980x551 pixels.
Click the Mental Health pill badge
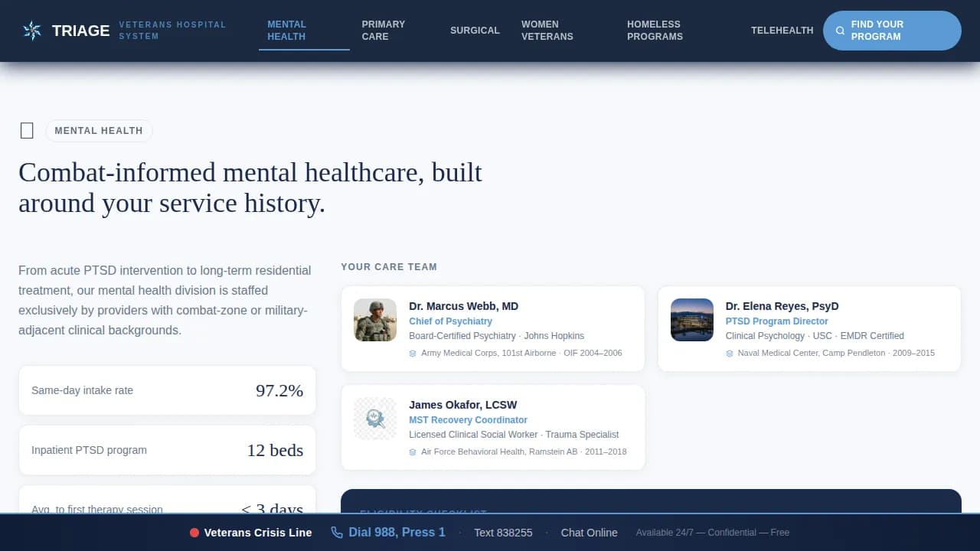click(x=99, y=131)
